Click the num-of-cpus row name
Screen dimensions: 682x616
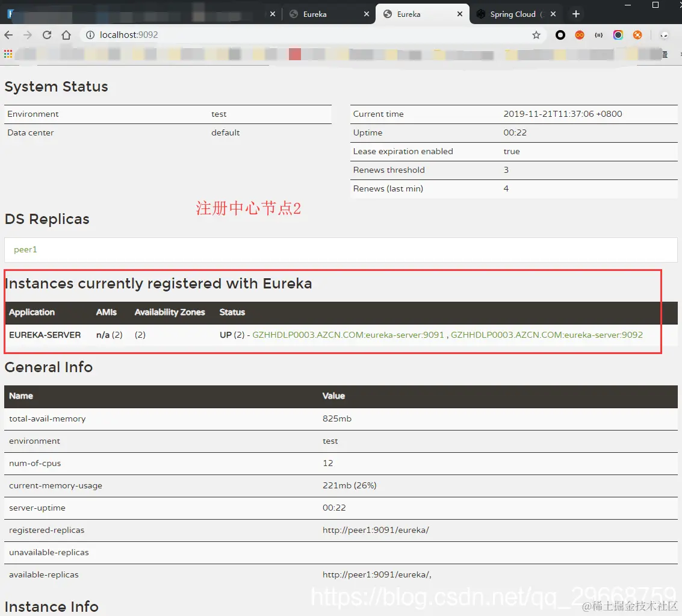coord(35,463)
